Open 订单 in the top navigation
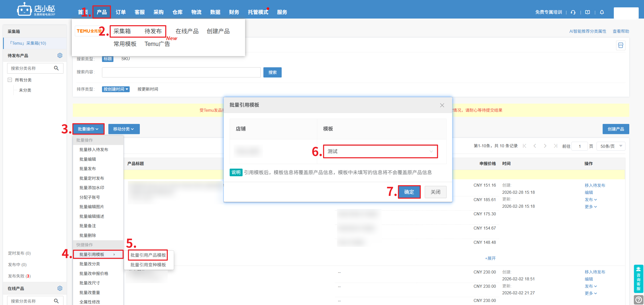This screenshot has height=305, width=644. tap(121, 12)
